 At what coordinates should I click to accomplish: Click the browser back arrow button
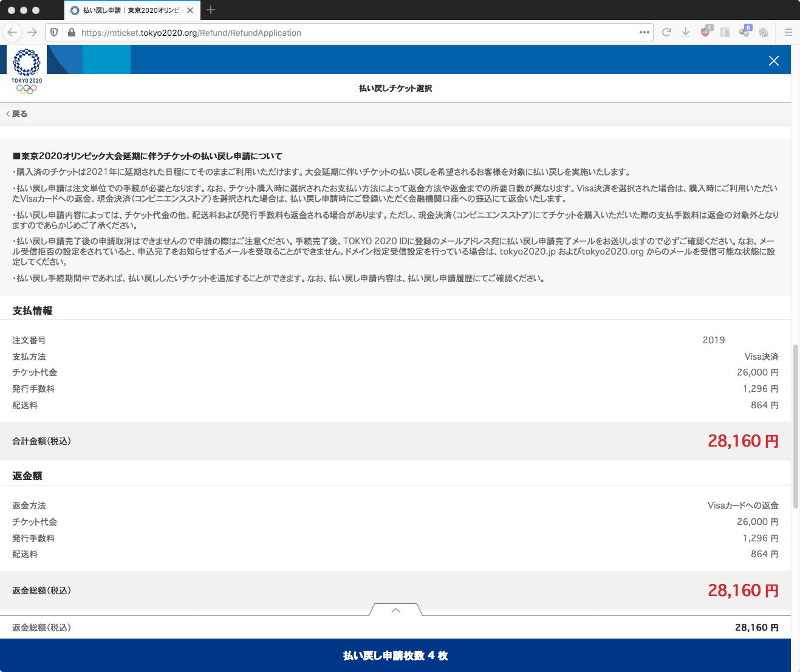click(13, 32)
